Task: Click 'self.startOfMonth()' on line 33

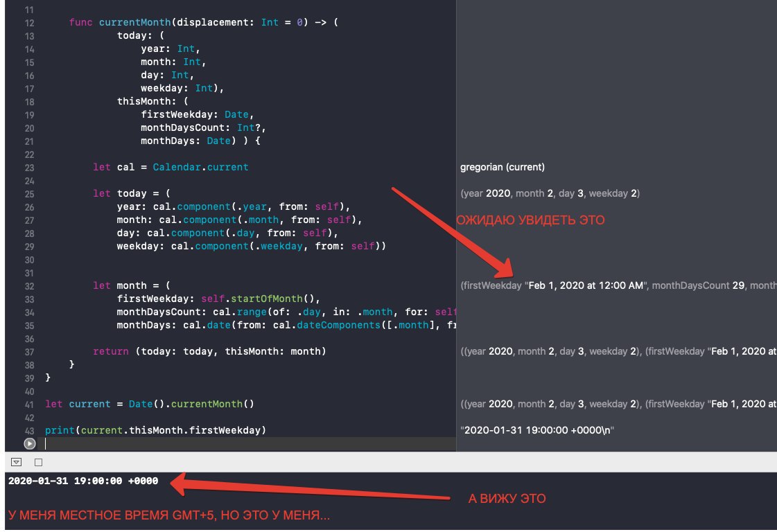Action: point(258,298)
